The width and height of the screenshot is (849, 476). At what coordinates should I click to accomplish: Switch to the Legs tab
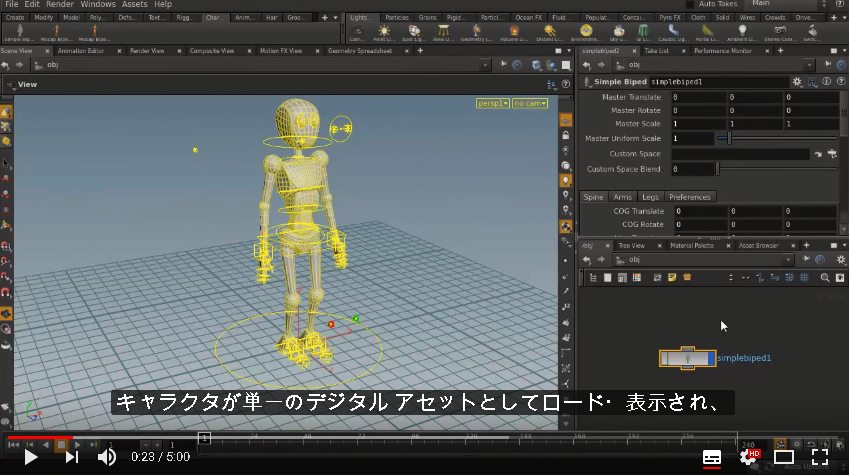click(650, 197)
